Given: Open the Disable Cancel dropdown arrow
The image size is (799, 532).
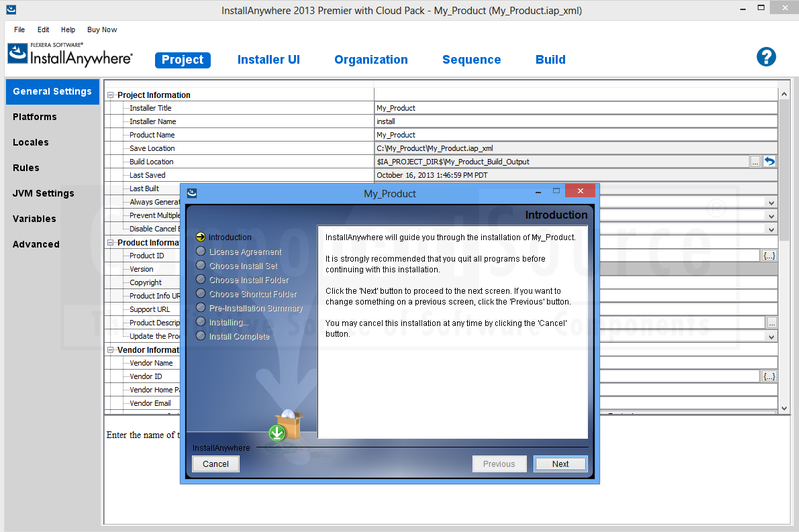Looking at the screenshot, I should (771, 229).
